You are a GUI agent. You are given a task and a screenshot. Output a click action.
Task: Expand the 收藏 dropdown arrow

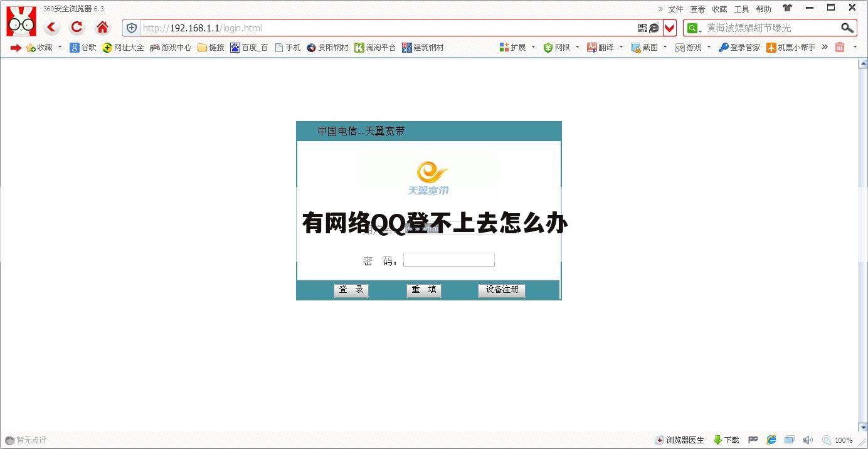[x=60, y=47]
